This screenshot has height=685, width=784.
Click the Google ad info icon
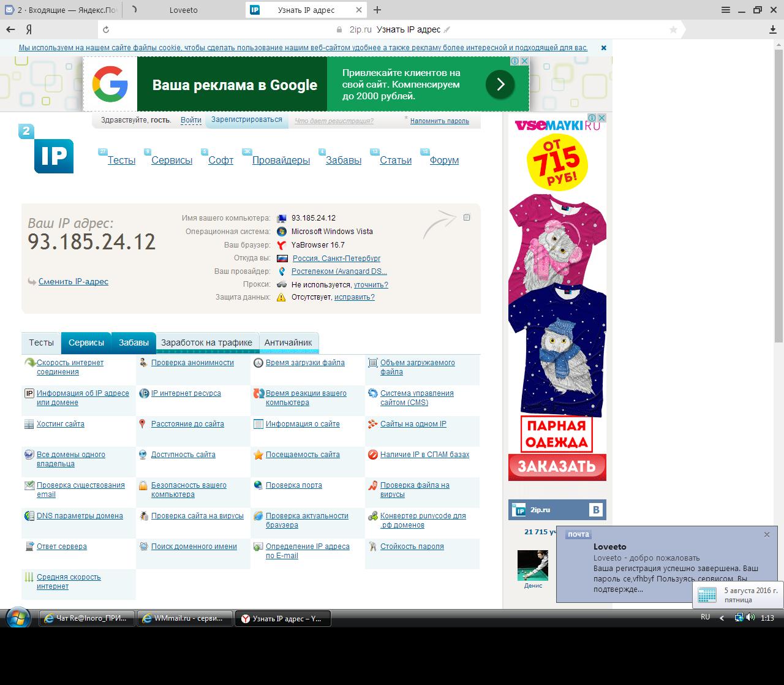(516, 61)
